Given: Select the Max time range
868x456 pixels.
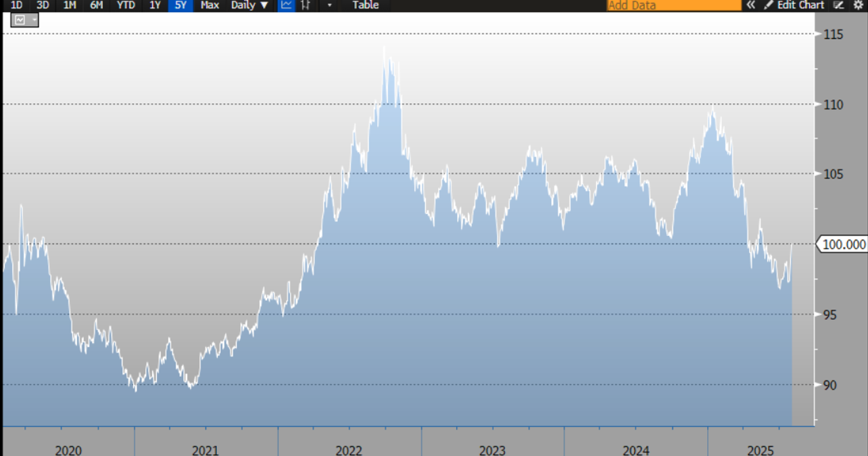Looking at the screenshot, I should point(210,5).
